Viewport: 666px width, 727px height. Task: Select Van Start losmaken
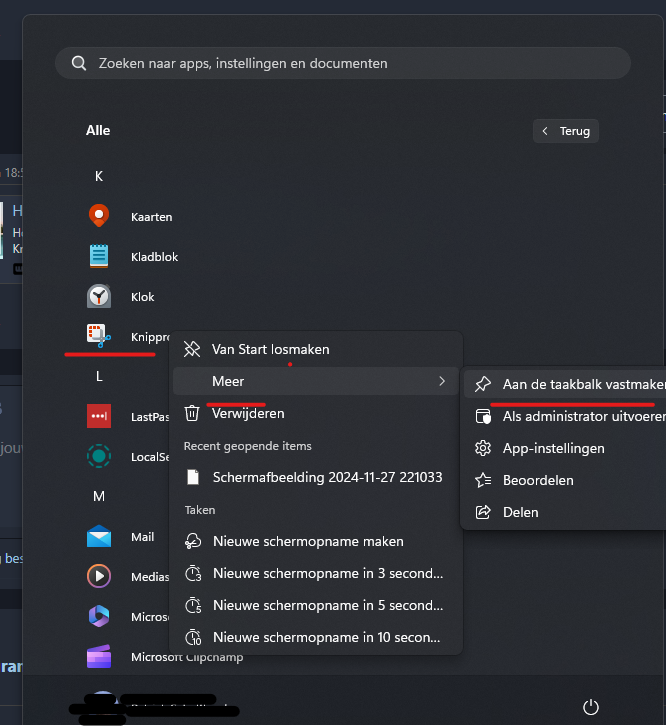coord(270,349)
